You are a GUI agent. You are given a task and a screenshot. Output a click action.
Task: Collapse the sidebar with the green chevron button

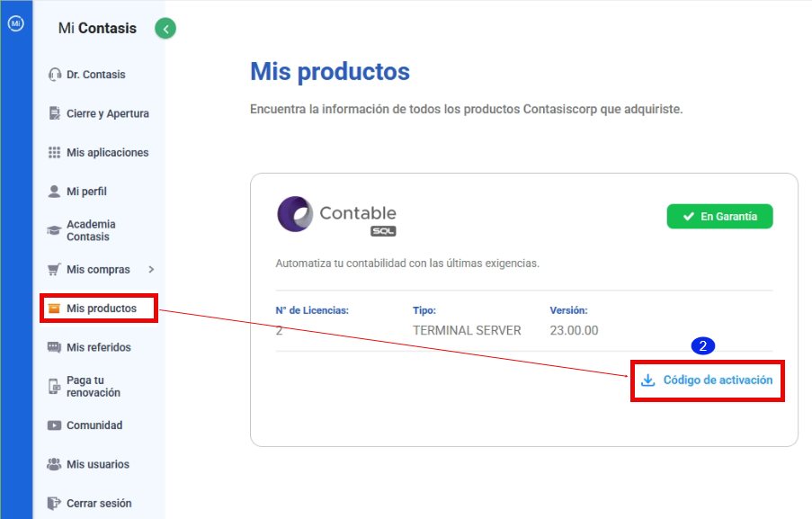165,29
